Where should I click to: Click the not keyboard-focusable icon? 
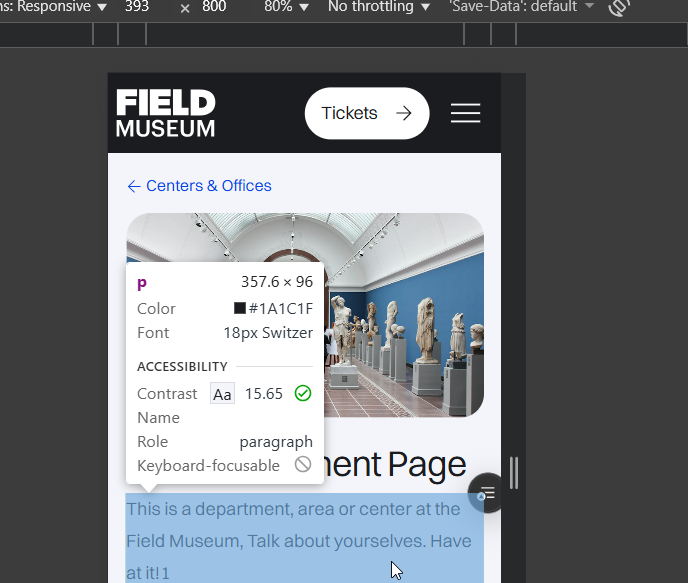[303, 465]
